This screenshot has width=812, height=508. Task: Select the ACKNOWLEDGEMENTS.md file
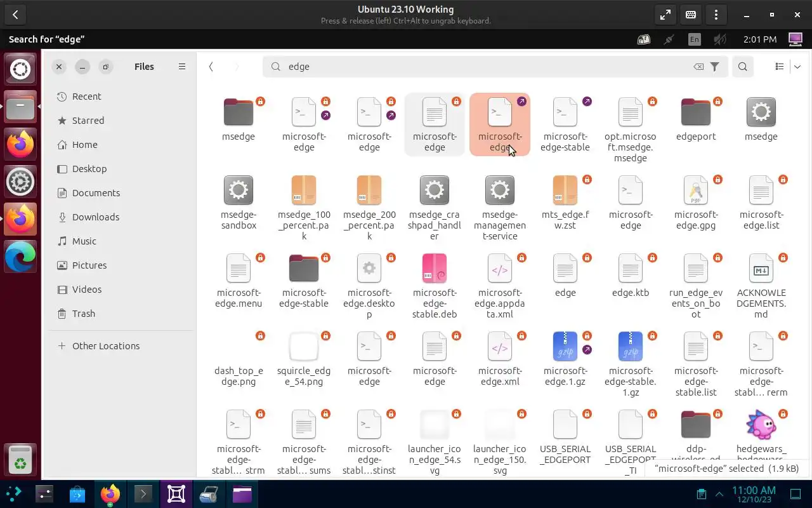coord(761,269)
